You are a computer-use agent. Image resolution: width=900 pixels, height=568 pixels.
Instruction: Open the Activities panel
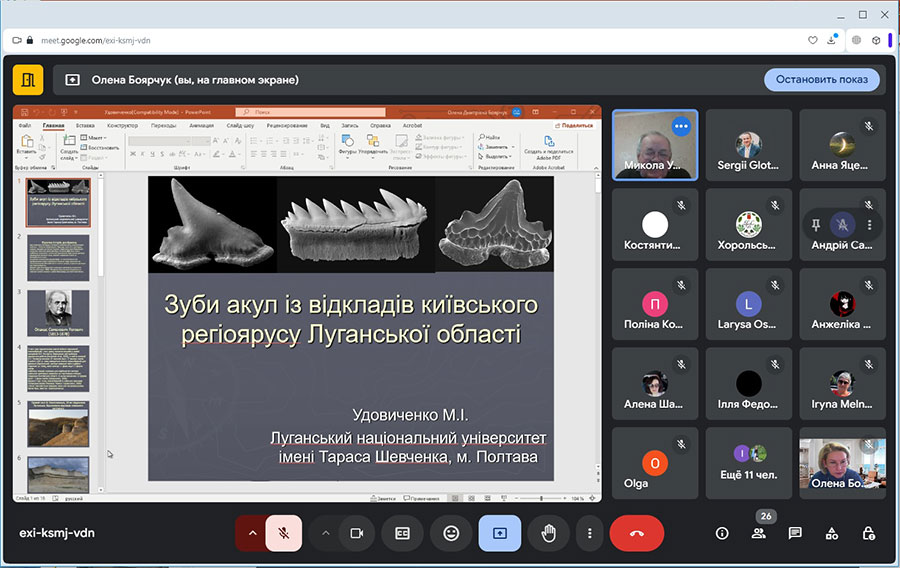832,533
